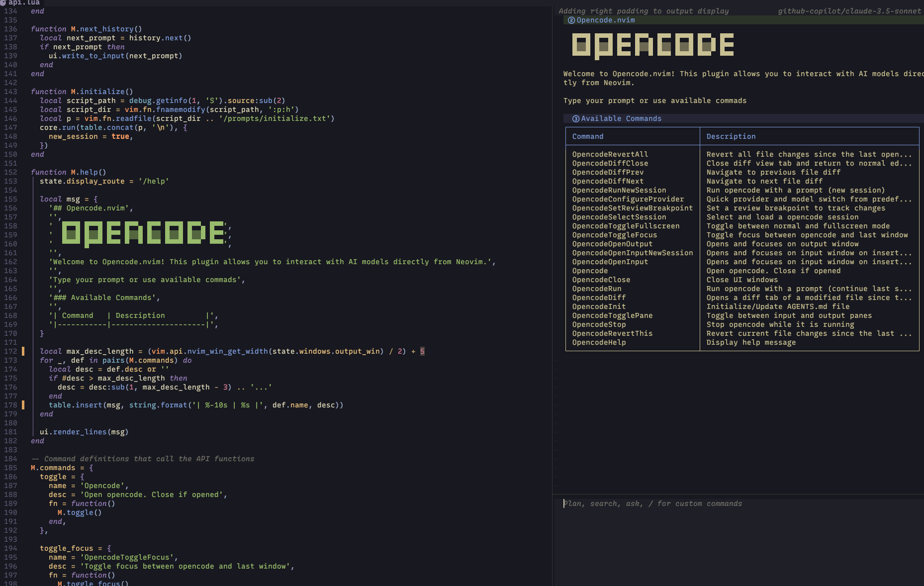924x586 pixels.
Task: Click description 'Open opencode. Close if opened' in table
Action: pyautogui.click(x=774, y=271)
